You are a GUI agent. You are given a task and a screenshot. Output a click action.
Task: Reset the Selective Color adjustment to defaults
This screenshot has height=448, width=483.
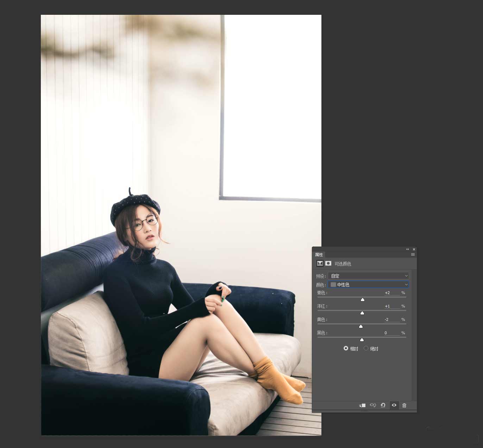click(x=383, y=405)
